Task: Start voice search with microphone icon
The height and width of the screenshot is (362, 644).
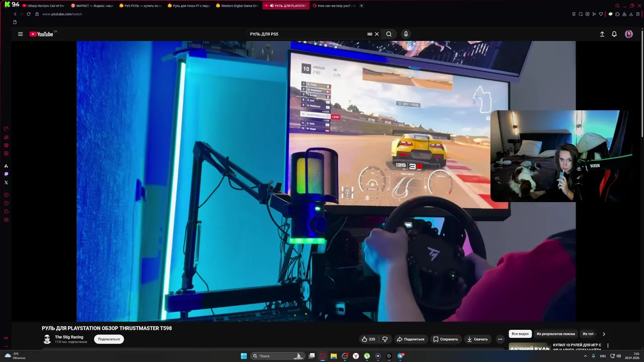Action: pyautogui.click(x=406, y=34)
